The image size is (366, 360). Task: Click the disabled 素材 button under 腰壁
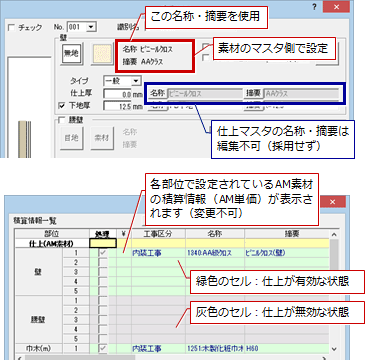(103, 138)
